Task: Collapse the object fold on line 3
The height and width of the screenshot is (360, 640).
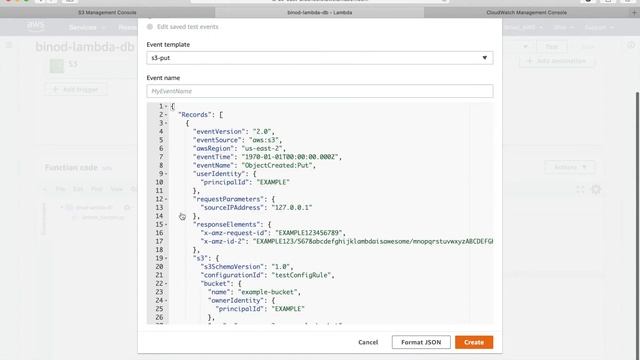Action: (166, 123)
